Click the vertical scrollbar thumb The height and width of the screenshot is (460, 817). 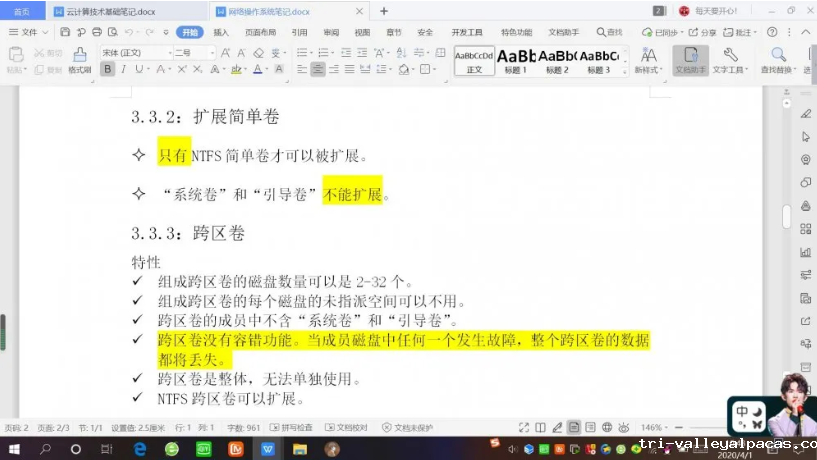click(x=786, y=216)
